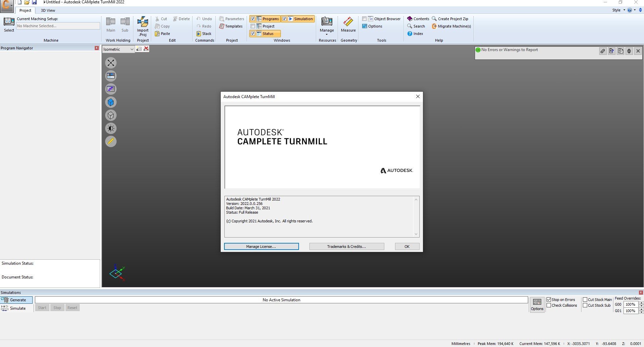Select the Simulate tab
644x347 pixels.
(x=16, y=308)
